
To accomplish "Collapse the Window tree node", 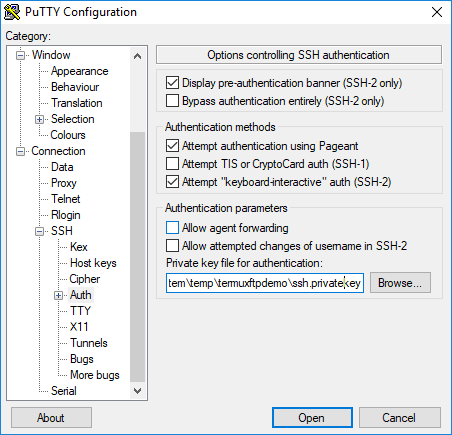I will [21, 55].
